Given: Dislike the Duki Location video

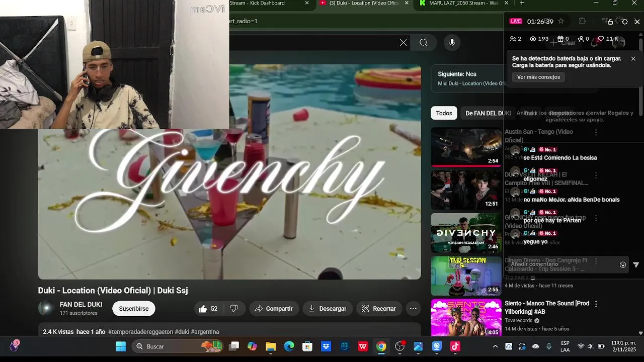Looking at the screenshot, I should [x=234, y=309].
